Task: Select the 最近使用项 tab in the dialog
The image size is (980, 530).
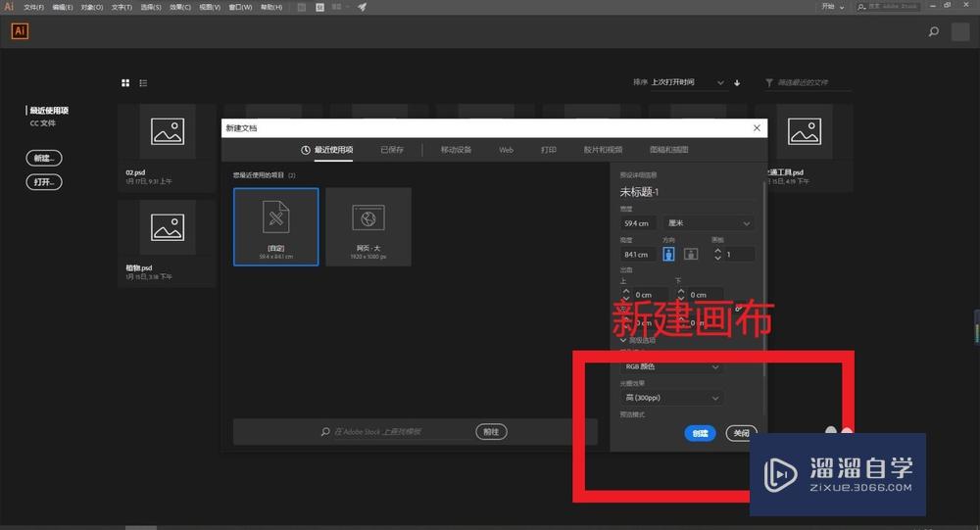Action: point(327,150)
